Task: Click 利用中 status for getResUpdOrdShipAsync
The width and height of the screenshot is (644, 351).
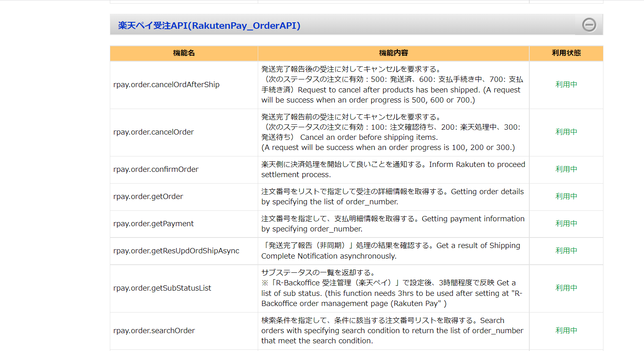Action: [x=566, y=251]
